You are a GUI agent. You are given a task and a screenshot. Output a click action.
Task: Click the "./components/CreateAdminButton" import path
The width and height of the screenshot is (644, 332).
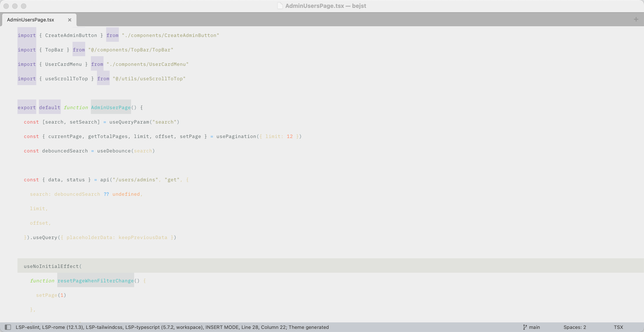point(170,35)
